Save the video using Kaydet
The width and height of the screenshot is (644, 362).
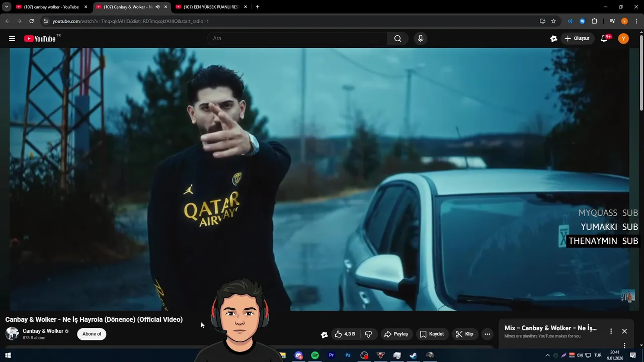click(x=432, y=334)
